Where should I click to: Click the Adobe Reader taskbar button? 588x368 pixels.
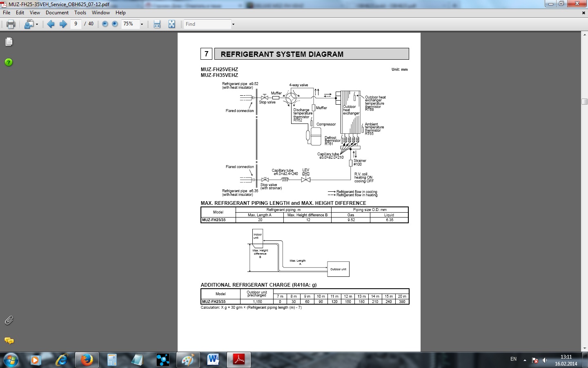point(238,360)
